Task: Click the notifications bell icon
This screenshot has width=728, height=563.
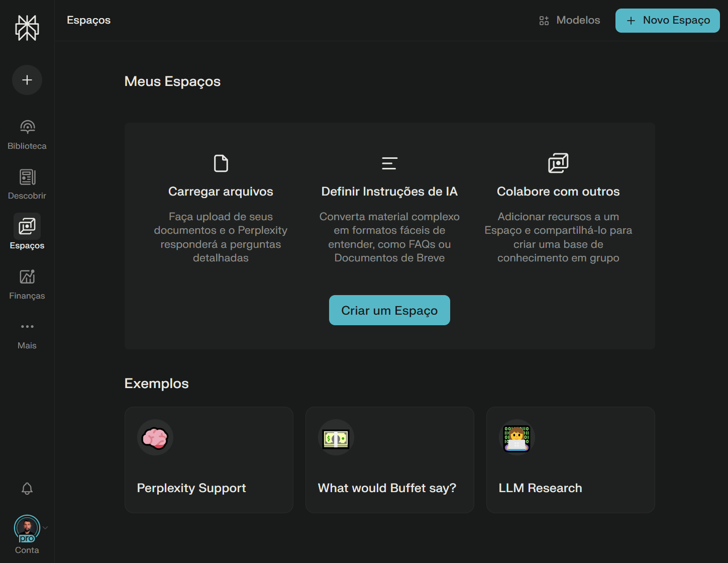Action: [x=27, y=489]
